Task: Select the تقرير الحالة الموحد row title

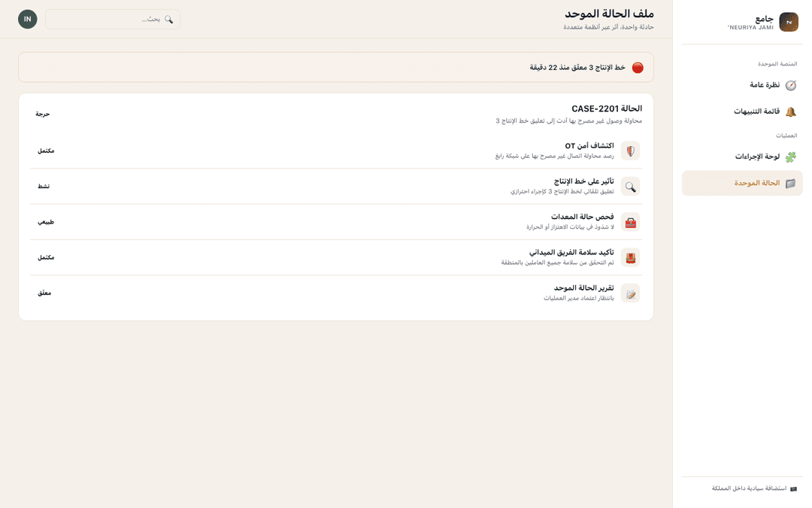Action: coord(583,287)
